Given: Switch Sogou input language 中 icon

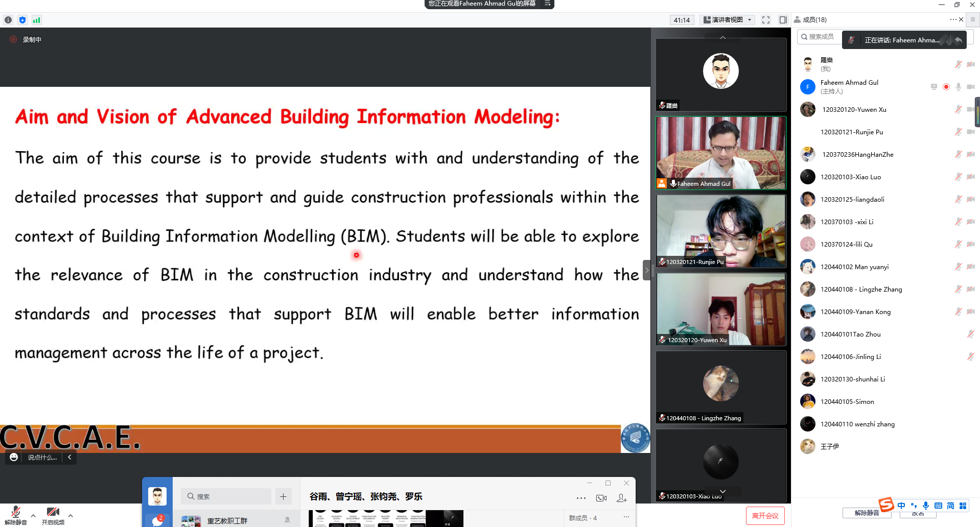Looking at the screenshot, I should coord(901,506).
